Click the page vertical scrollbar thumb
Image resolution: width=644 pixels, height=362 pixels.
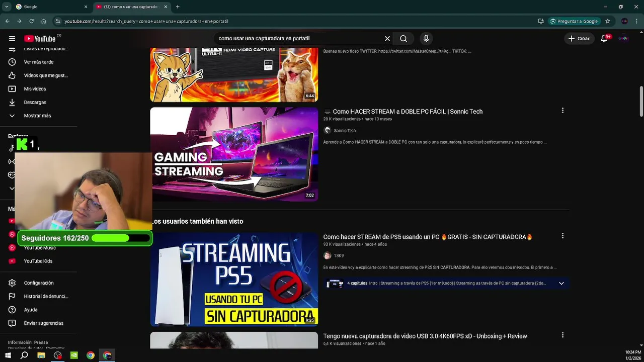[641, 101]
